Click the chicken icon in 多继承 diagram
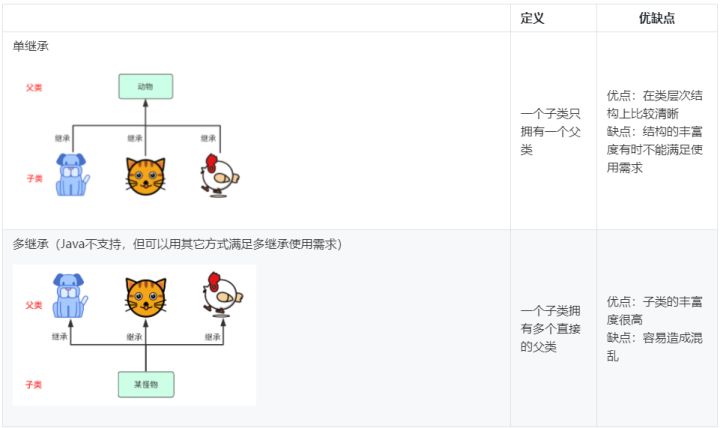This screenshot has width=720, height=428. tap(223, 295)
